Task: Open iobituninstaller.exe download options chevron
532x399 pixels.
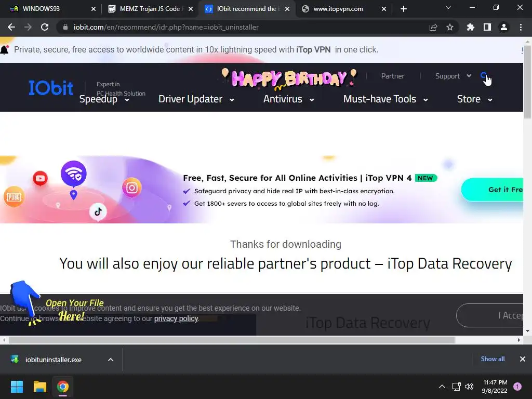Action: 111,360
